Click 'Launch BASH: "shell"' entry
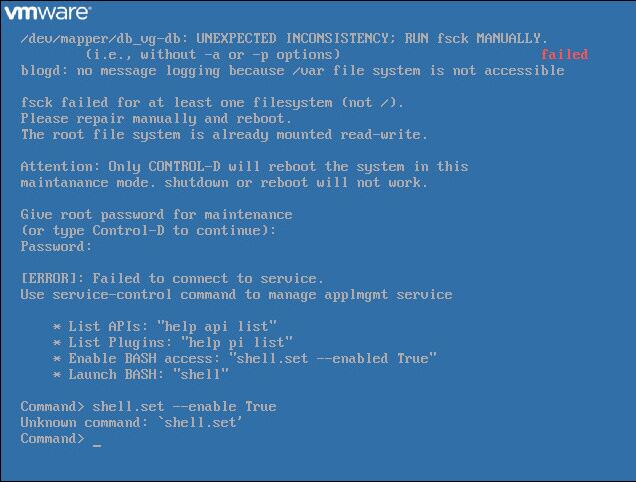The height and width of the screenshot is (482, 636). [x=141, y=374]
